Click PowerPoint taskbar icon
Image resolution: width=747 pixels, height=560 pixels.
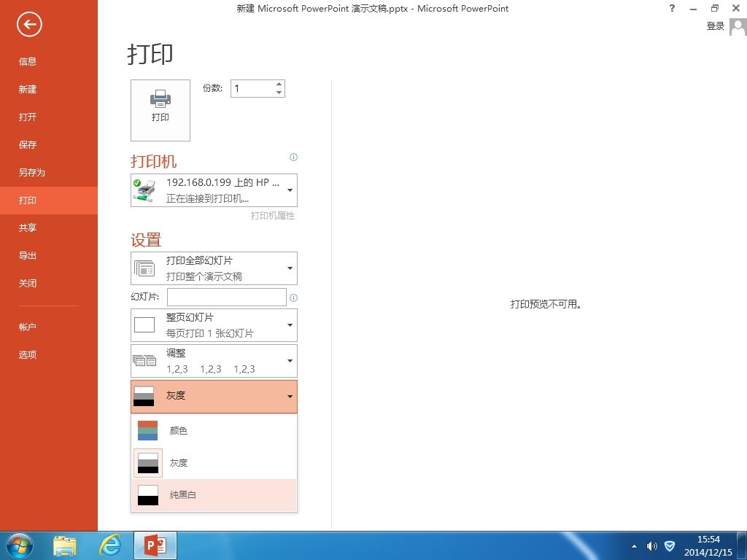(155, 545)
